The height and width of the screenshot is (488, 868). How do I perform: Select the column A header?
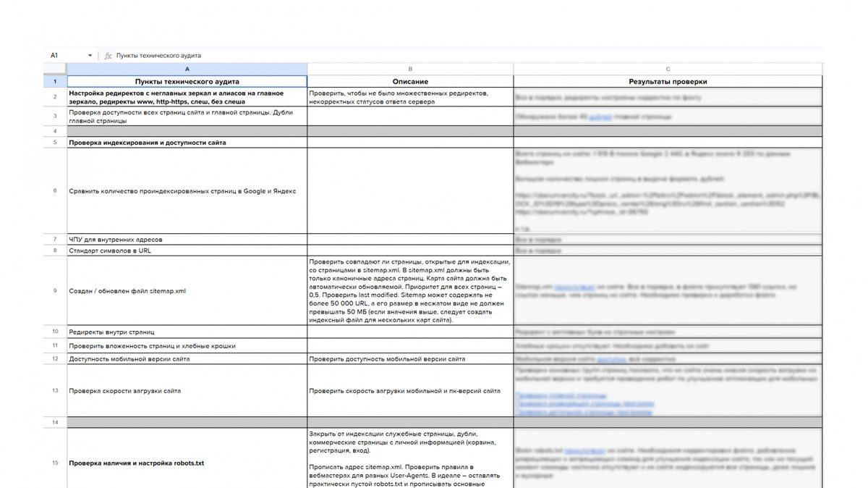(187, 69)
